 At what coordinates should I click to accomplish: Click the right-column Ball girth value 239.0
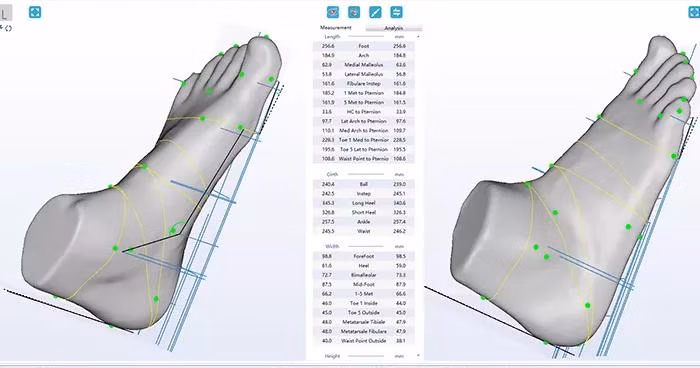399,184
